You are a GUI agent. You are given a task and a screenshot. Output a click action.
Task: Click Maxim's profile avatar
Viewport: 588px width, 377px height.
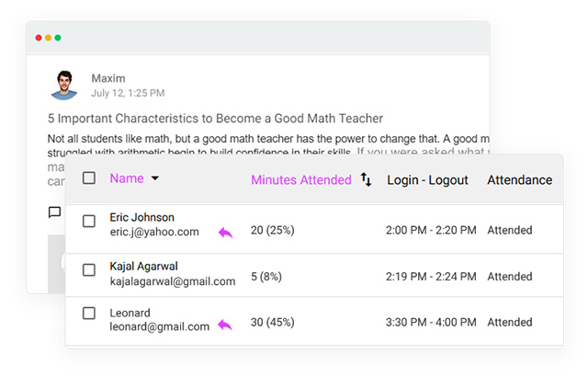(x=64, y=85)
